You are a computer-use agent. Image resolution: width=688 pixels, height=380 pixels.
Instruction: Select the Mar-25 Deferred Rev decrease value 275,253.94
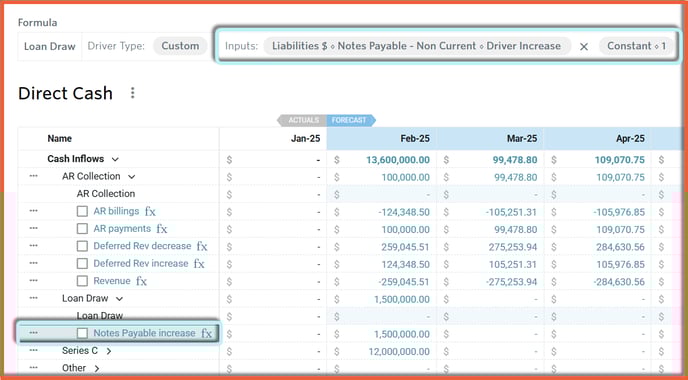click(x=513, y=247)
